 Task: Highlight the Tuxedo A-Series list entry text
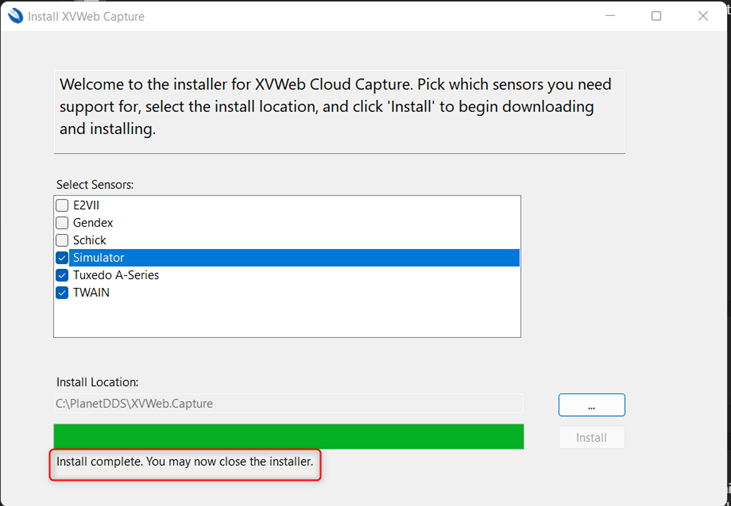click(115, 275)
